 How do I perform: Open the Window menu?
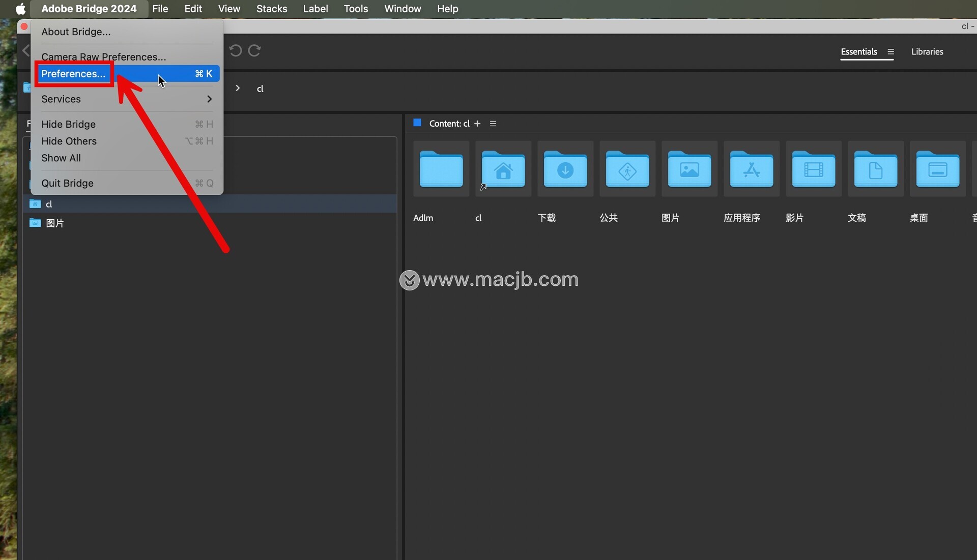point(403,9)
